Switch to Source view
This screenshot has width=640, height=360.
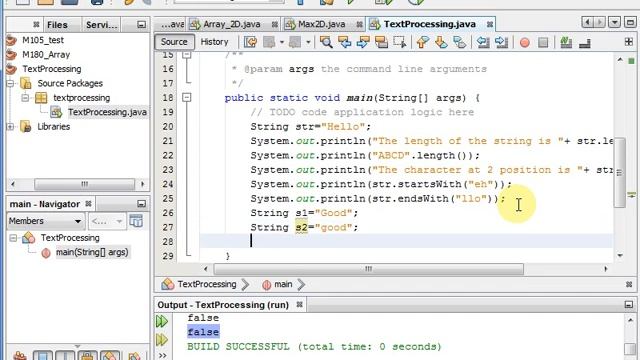(x=174, y=42)
